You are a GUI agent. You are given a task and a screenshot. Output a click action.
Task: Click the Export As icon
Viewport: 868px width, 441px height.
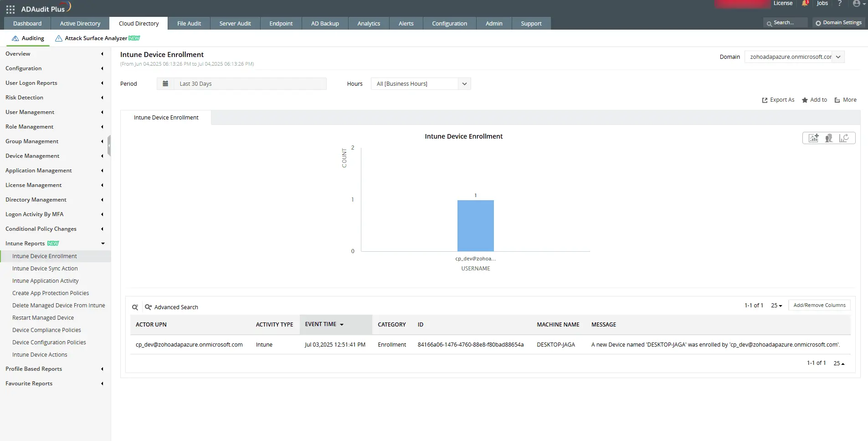765,100
